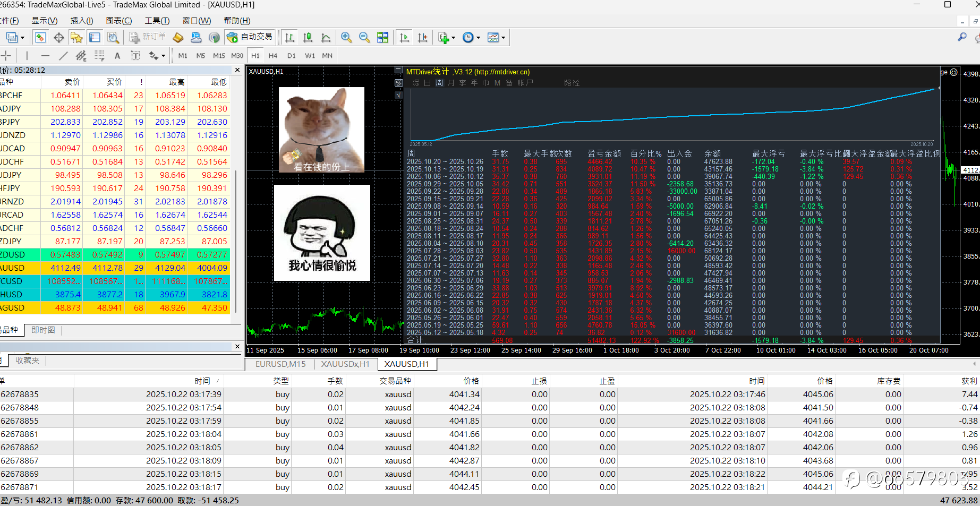Open the 账户 view in MTDriver

(525, 83)
